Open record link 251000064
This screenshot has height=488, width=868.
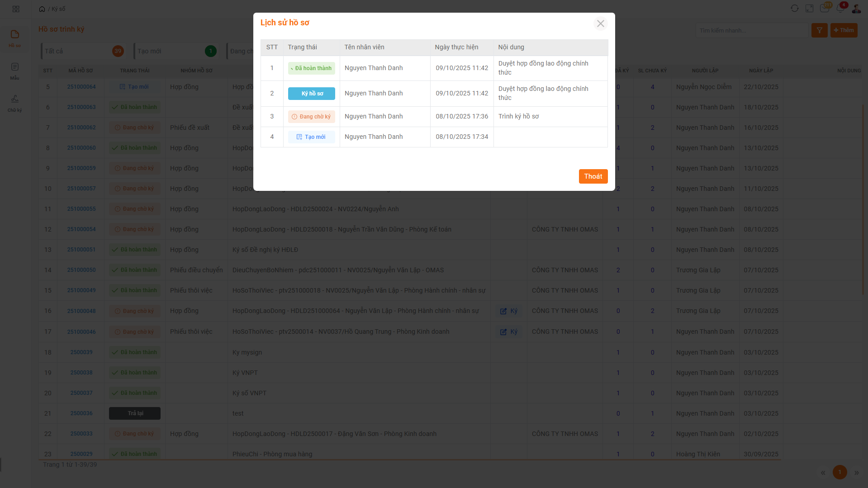click(x=81, y=87)
